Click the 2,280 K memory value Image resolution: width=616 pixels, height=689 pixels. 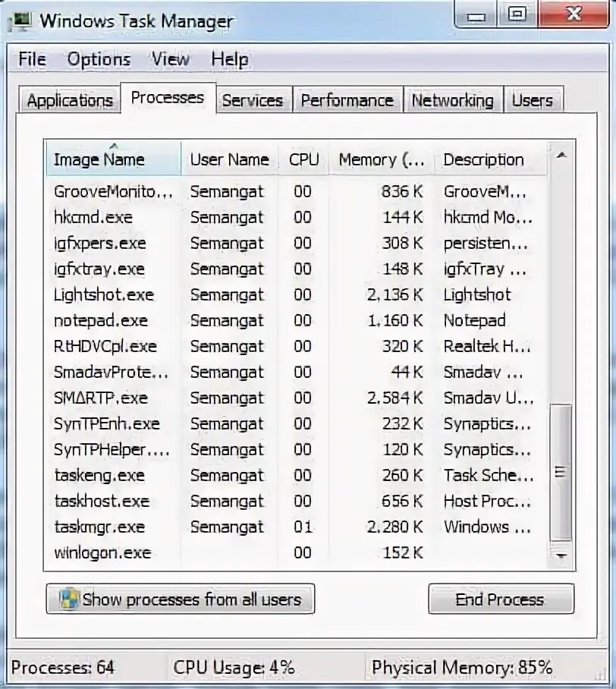(x=395, y=527)
